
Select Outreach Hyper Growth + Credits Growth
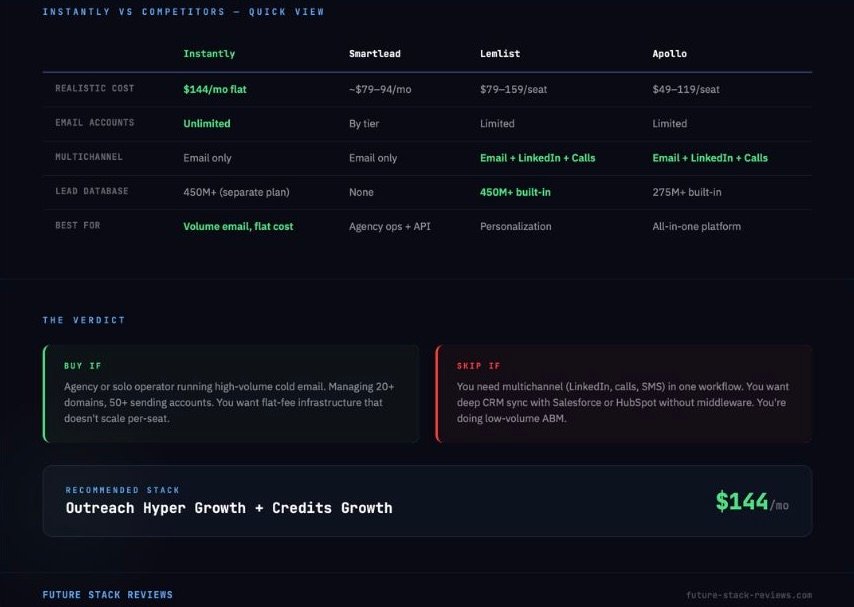228,508
